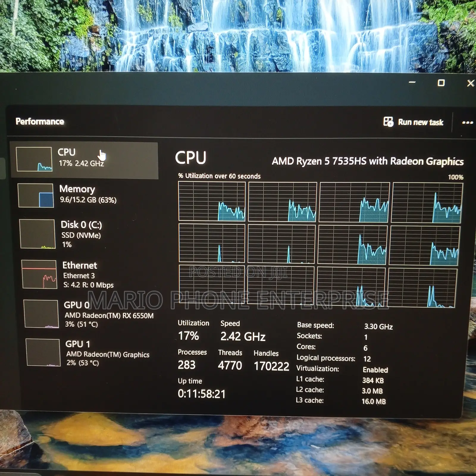Click the SSD (NVMe) disk type text
This screenshot has width=476, height=476.
coord(81,235)
